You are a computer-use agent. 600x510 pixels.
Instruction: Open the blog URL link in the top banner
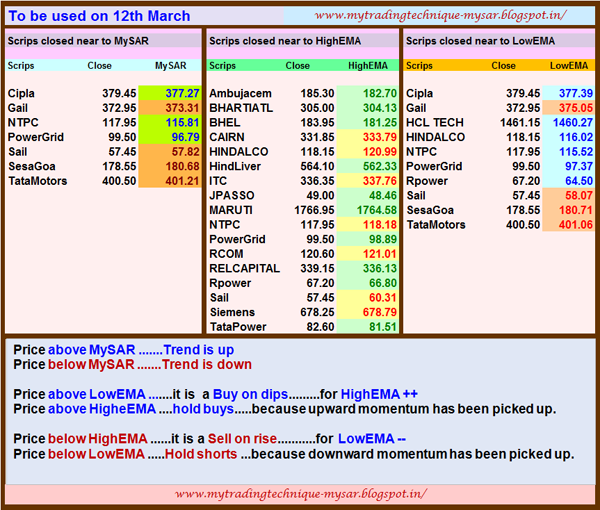click(x=440, y=16)
